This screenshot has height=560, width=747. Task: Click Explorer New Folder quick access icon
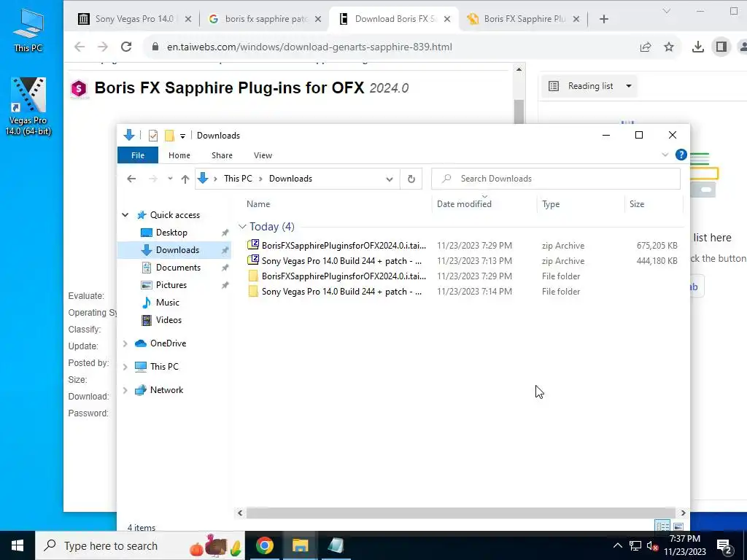(169, 136)
